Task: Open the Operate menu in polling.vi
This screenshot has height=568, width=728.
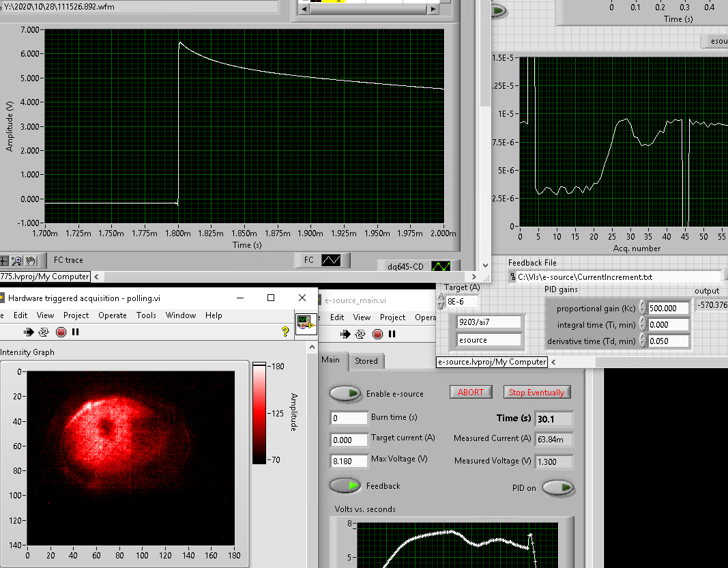Action: pyautogui.click(x=112, y=315)
